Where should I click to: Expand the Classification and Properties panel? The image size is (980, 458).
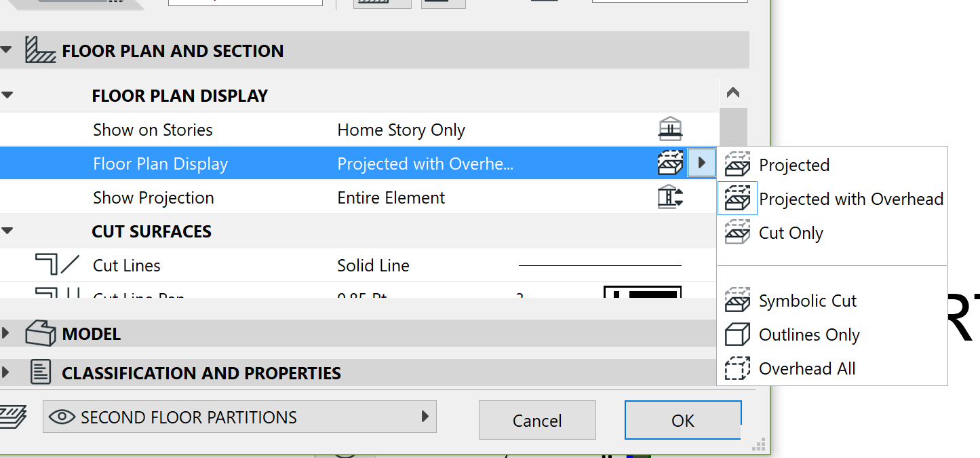(6, 373)
